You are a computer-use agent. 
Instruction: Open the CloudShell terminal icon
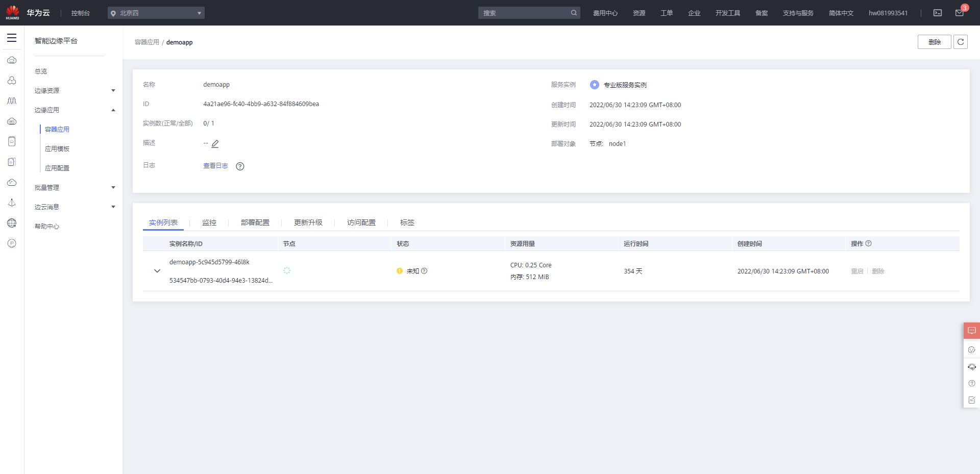point(938,13)
